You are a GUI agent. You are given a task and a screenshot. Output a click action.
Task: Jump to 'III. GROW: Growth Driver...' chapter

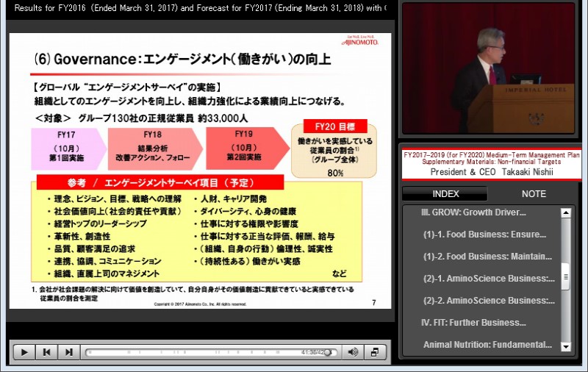pos(473,212)
